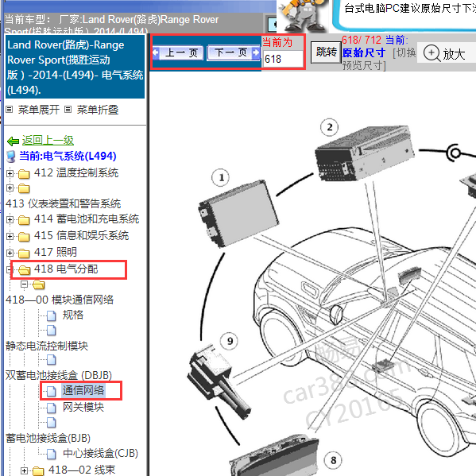The height and width of the screenshot is (476, 476).
Task: Open 静态电流控制模块 document
Action: [x=47, y=346]
